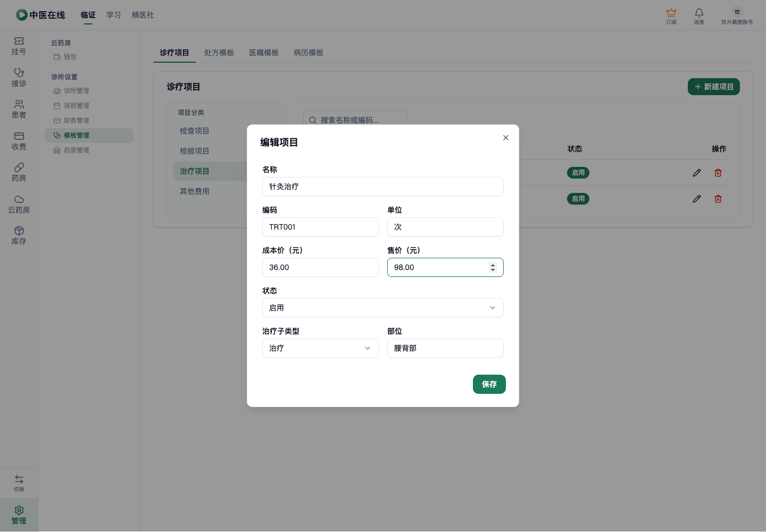Click the second row 启用 status badge
This screenshot has width=766, height=532.
[578, 199]
